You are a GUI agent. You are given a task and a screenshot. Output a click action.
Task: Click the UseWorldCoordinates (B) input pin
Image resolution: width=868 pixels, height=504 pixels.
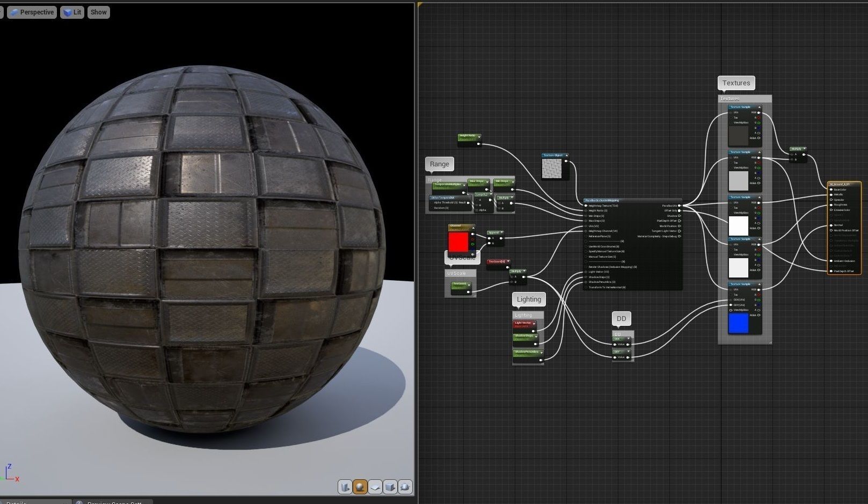point(586,246)
